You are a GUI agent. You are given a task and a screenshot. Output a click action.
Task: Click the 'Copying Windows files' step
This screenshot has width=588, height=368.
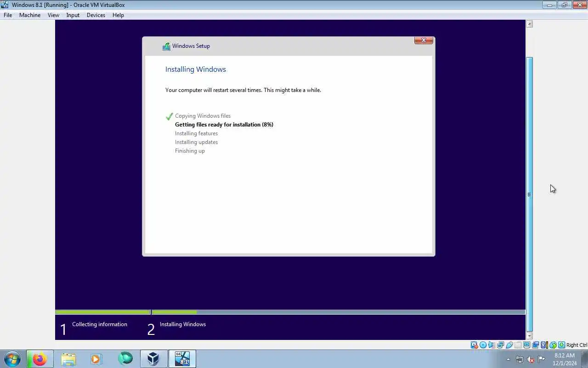pos(203,116)
